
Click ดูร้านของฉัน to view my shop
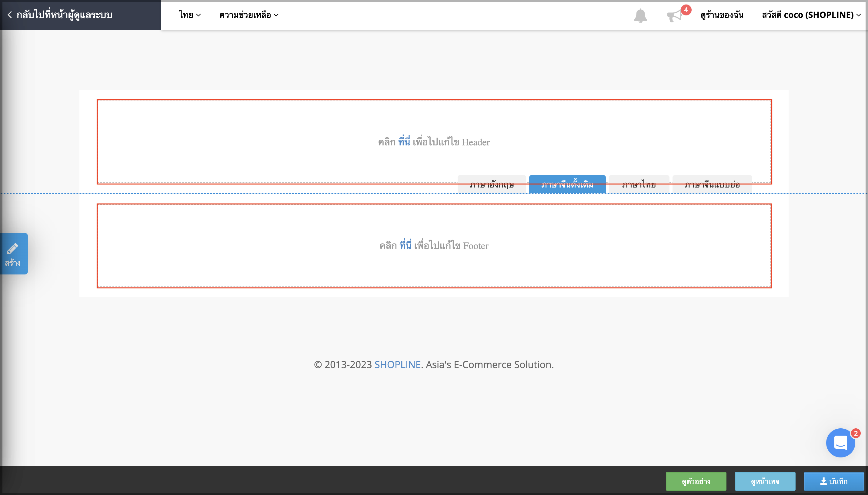(x=722, y=15)
